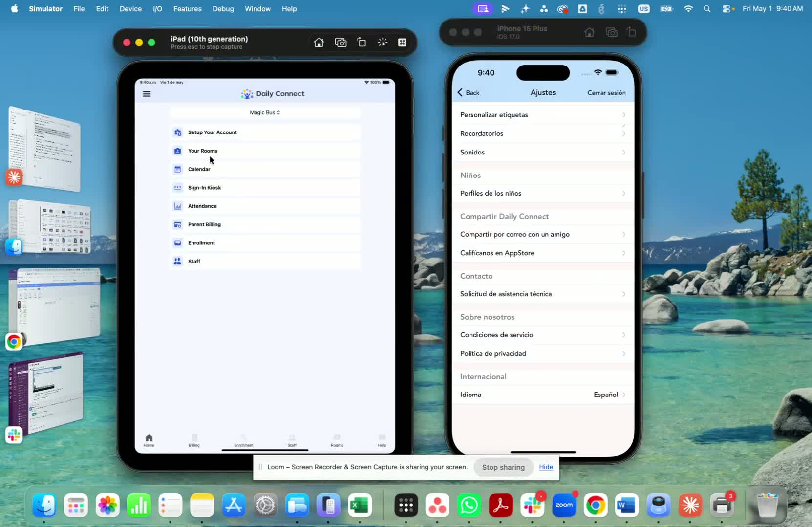
Task: Tap Cerrar sesión on the iPhone
Action: coord(606,93)
